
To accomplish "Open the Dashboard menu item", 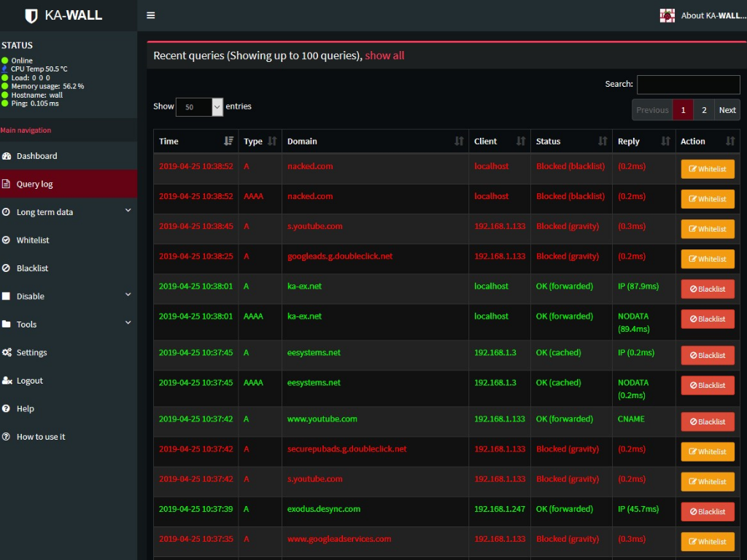I will pos(69,156).
